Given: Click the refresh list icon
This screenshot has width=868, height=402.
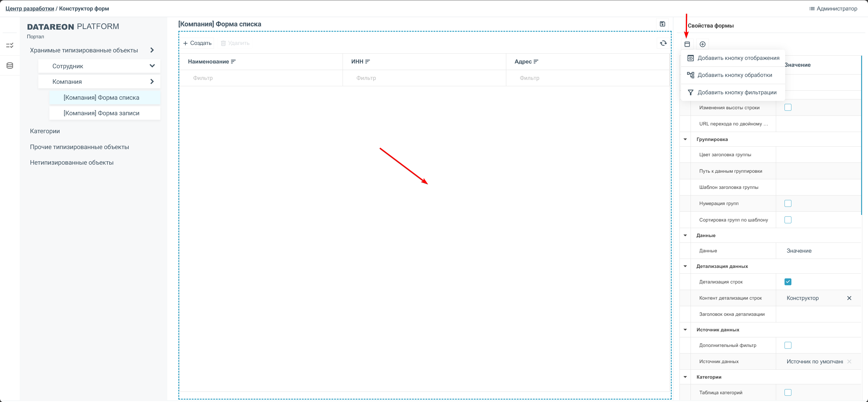Looking at the screenshot, I should click(x=663, y=43).
